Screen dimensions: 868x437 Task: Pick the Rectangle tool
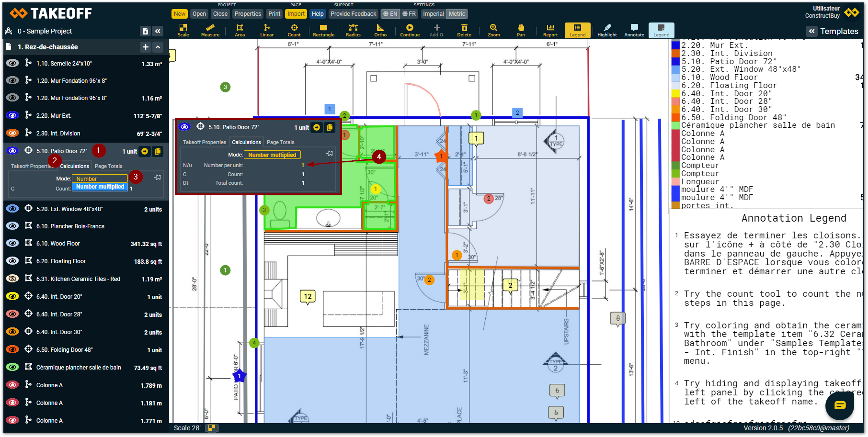pos(323,30)
